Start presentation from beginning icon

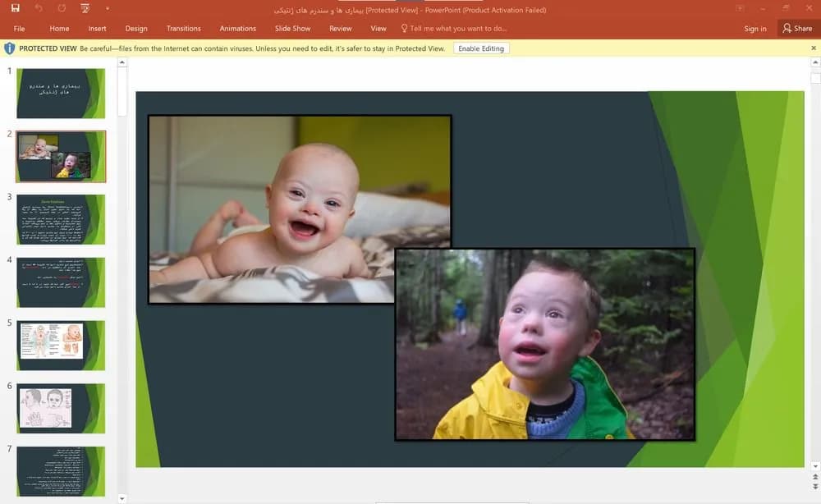(x=85, y=8)
